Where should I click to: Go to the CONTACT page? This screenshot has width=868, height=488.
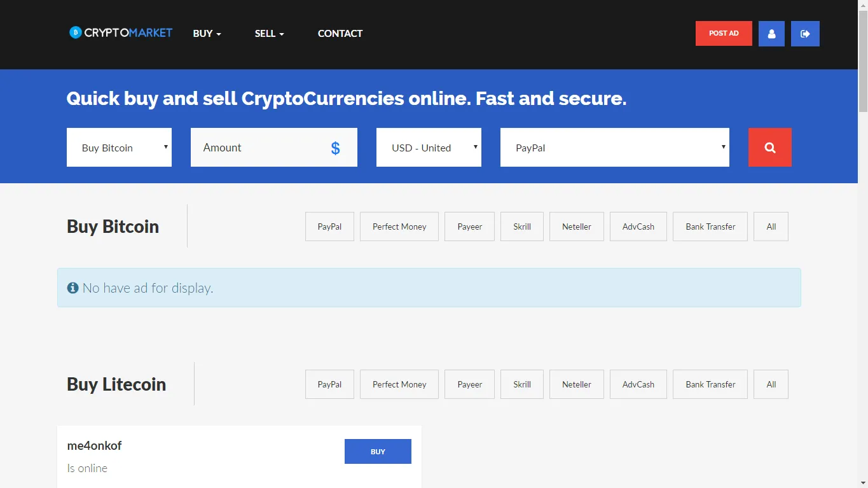340,34
